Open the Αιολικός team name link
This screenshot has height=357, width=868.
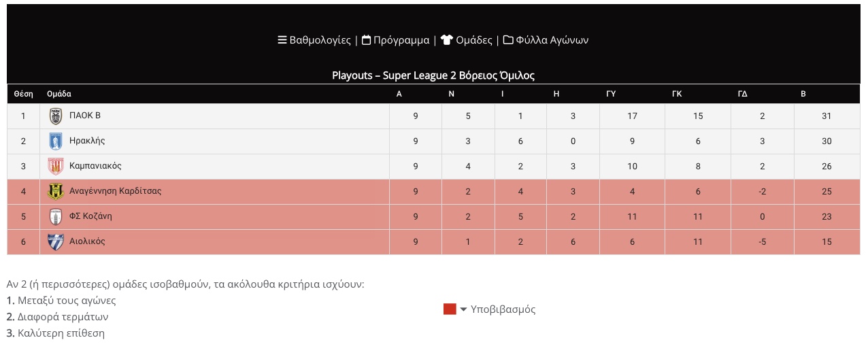pos(87,241)
